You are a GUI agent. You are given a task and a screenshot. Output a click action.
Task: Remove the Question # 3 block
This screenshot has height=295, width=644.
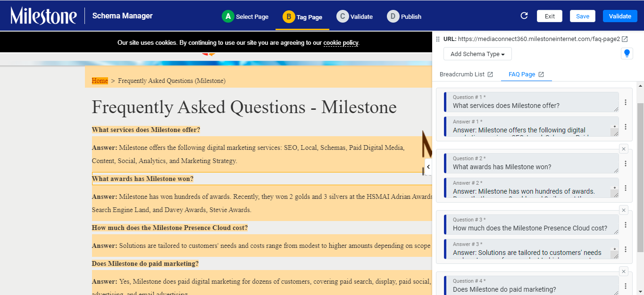(624, 210)
